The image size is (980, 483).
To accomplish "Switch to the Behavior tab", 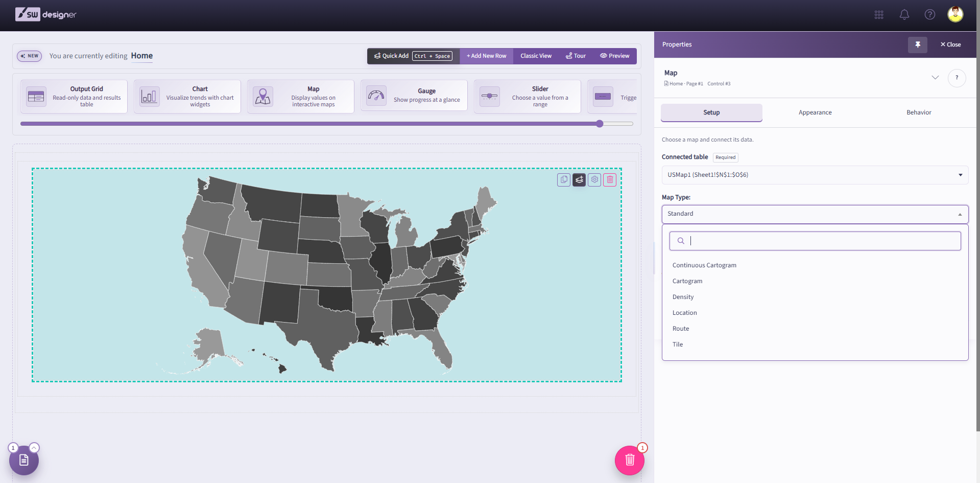I will point(919,112).
